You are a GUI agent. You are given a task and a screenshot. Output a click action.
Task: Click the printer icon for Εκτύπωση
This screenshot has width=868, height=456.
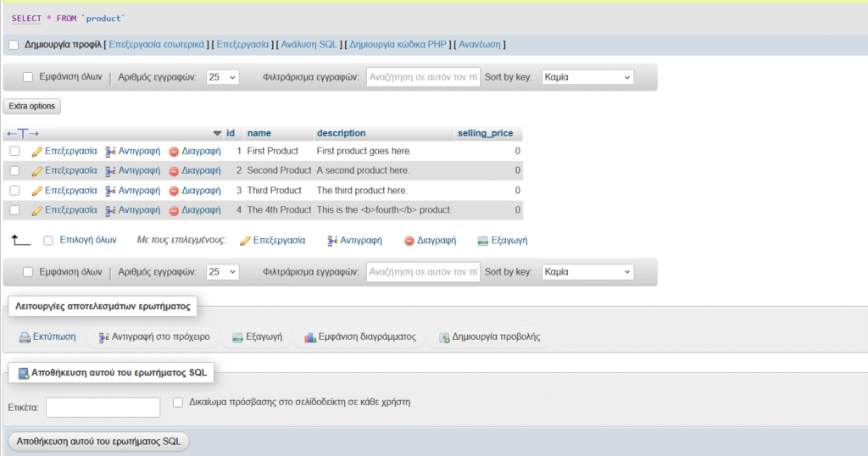coord(25,337)
